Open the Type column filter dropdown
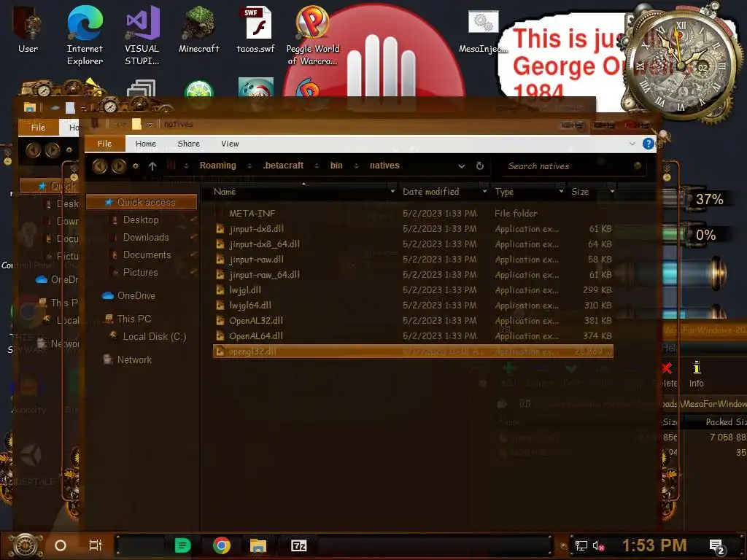The height and width of the screenshot is (560, 747). pos(561,192)
